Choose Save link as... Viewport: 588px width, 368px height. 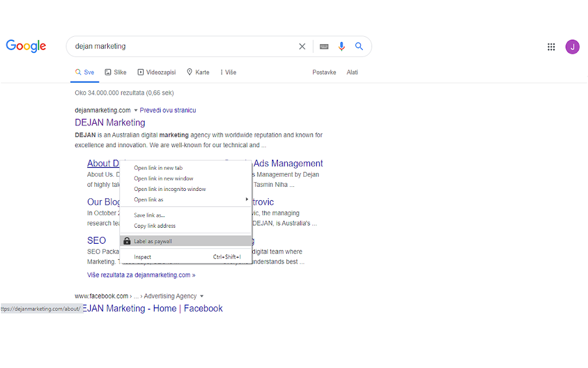tap(185, 215)
